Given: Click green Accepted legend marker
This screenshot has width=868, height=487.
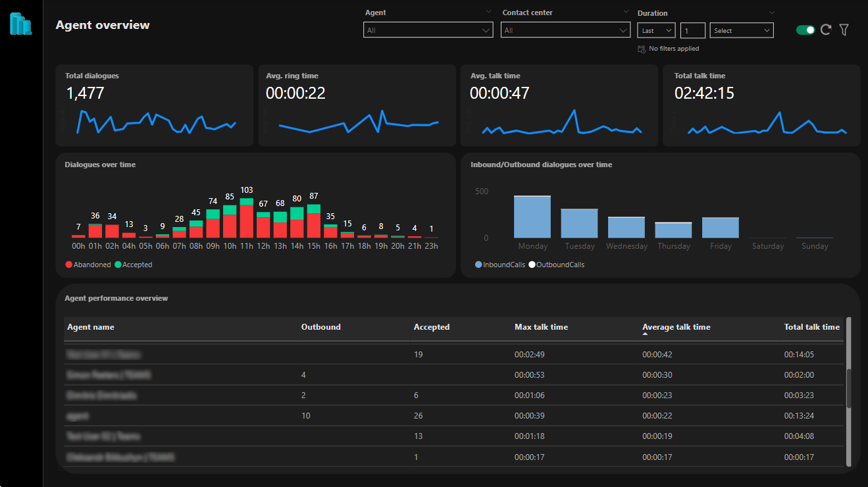Looking at the screenshot, I should pyautogui.click(x=118, y=265).
